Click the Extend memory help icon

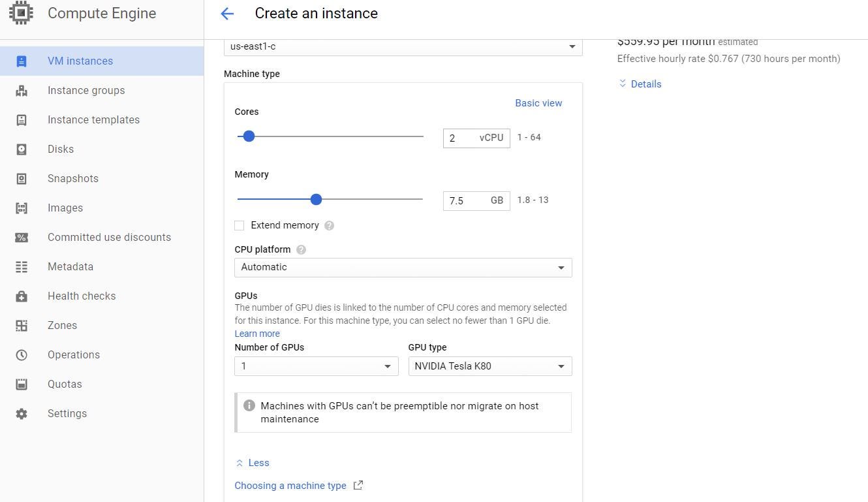330,226
